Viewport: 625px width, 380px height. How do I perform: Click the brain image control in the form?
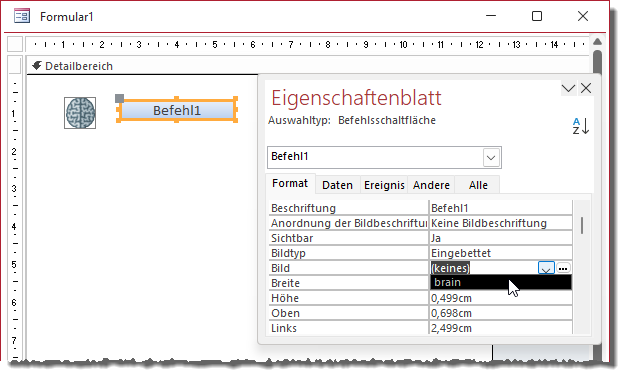click(x=80, y=113)
